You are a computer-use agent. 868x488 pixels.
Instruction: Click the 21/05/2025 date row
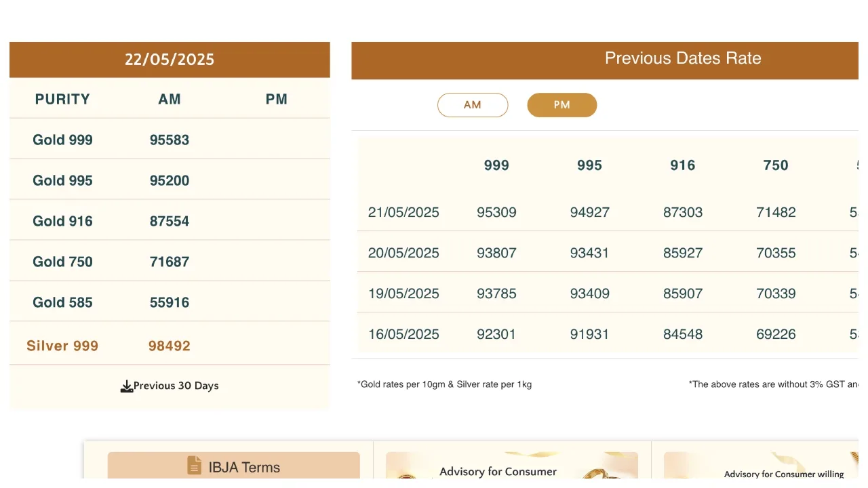403,212
